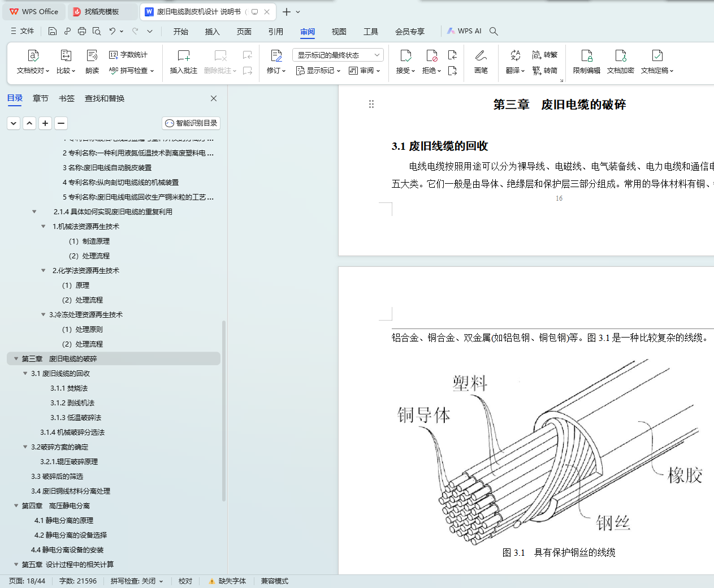
Task: Collapse 1.机械法资源再生技术 node
Action: pyautogui.click(x=43, y=226)
